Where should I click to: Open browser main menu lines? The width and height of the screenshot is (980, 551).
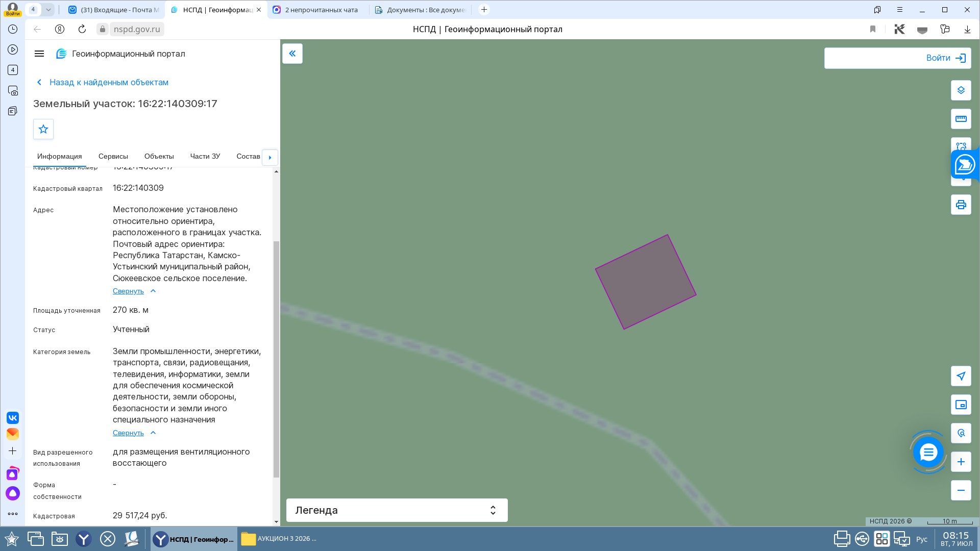click(900, 10)
